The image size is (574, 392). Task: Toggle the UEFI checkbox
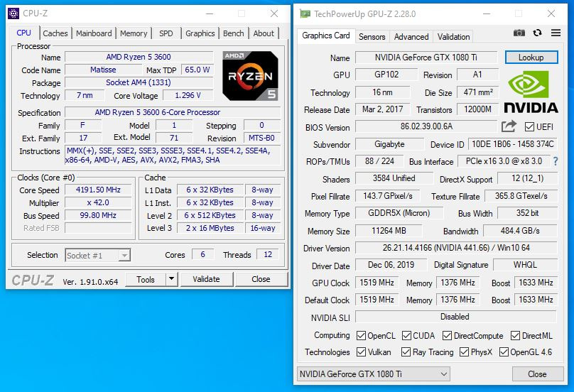[x=529, y=127]
